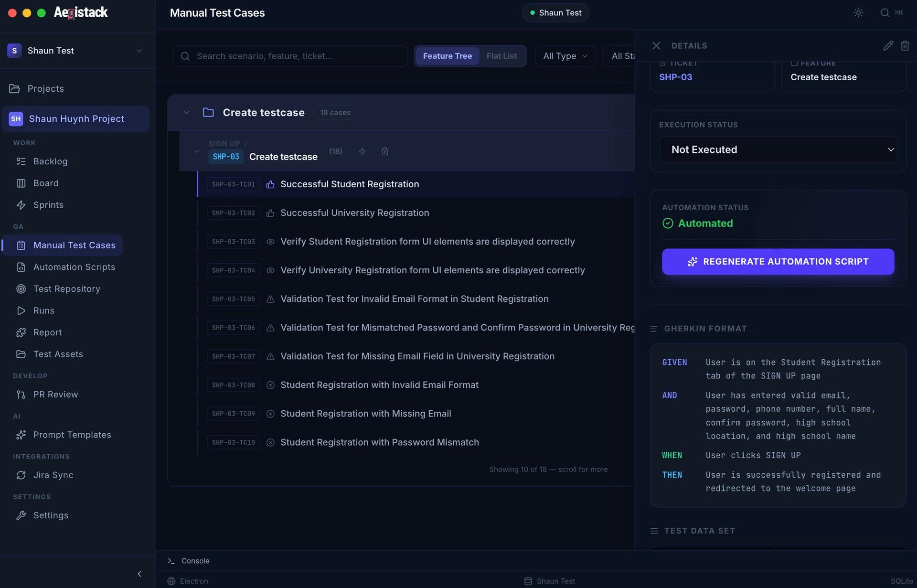Collapse the SHP-03 ticket group chevron
Screen dimensions: 917x588
coord(196,151)
